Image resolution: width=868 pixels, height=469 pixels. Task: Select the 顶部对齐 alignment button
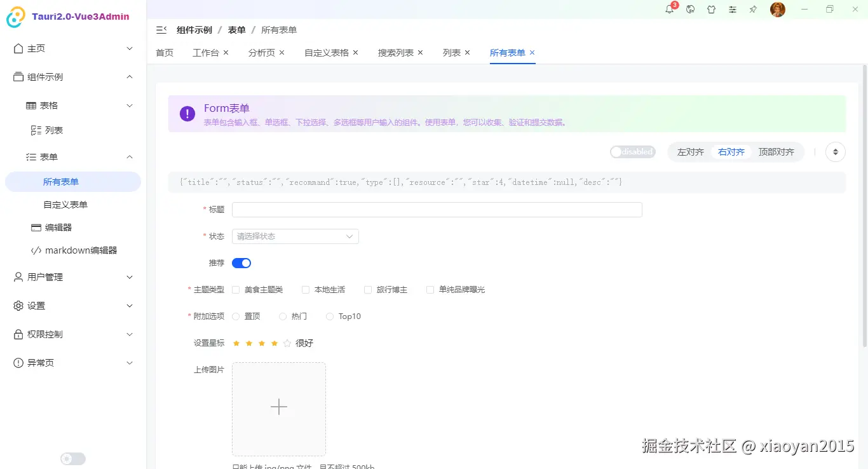pos(776,152)
